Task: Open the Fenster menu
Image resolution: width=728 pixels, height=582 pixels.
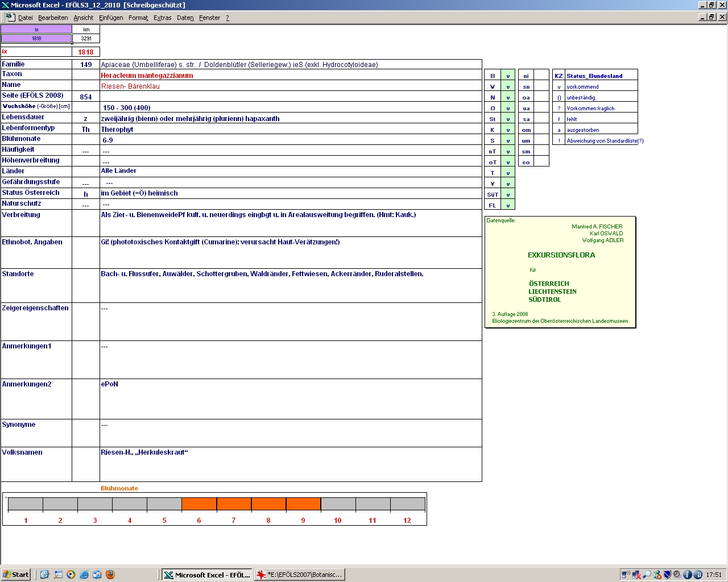Action: pos(210,18)
